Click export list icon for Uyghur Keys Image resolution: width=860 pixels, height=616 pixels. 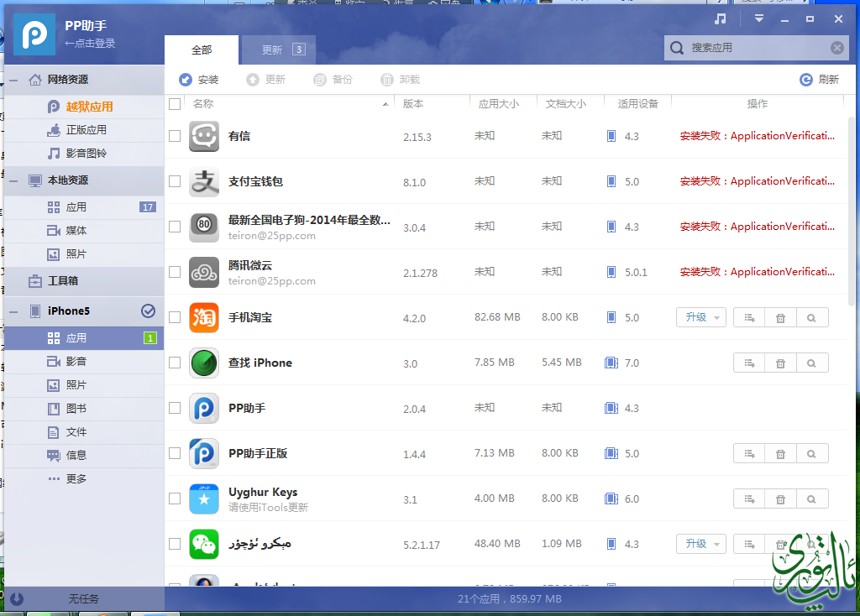(749, 499)
